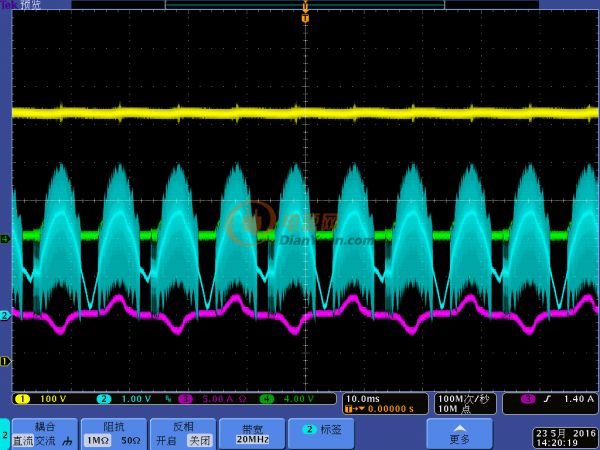Viewport: 600px width, 450px height.
Task: Click the channel 2 cyan badge in readout
Action: click(104, 399)
